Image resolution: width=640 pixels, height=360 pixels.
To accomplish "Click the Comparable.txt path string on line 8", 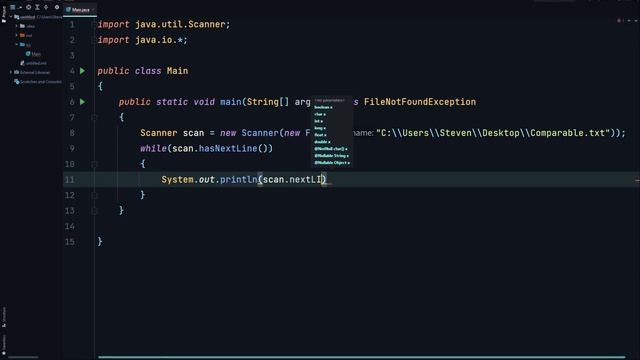I will [x=493, y=133].
